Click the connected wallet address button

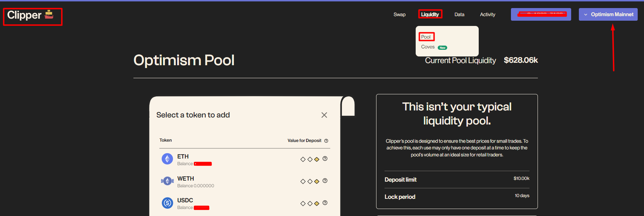(x=541, y=14)
